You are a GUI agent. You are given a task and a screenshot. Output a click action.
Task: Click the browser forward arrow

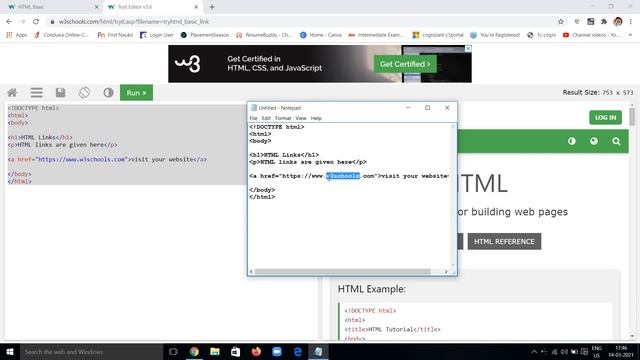tap(22, 22)
